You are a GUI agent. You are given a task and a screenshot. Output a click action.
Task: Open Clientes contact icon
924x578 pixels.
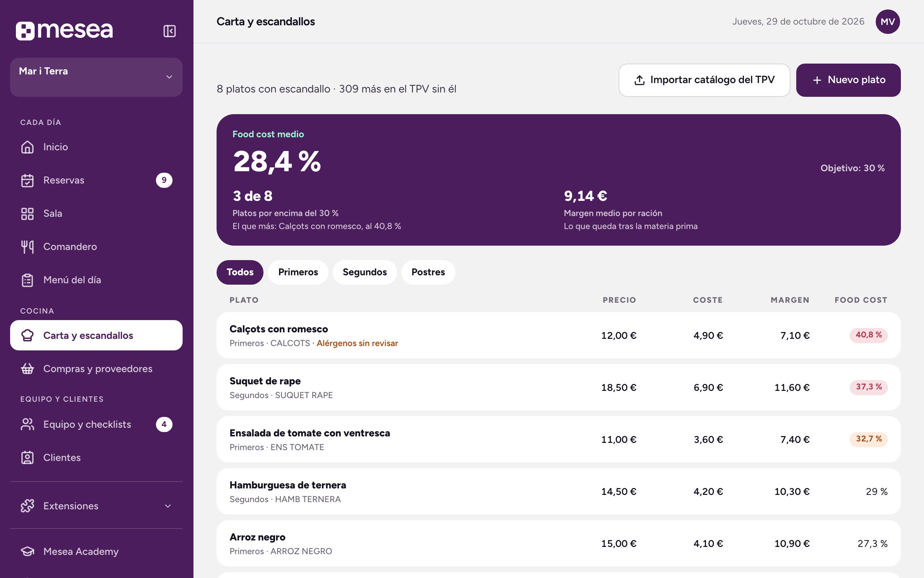[x=27, y=458]
